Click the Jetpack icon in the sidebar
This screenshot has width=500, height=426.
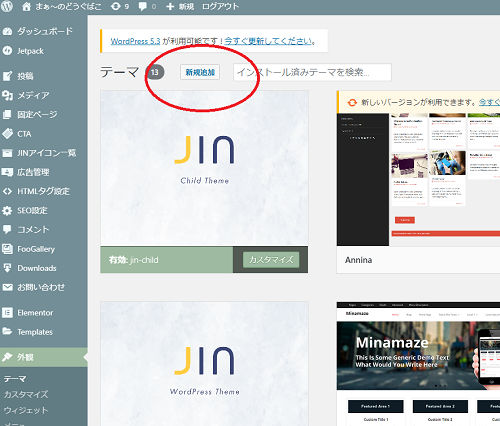click(7, 51)
